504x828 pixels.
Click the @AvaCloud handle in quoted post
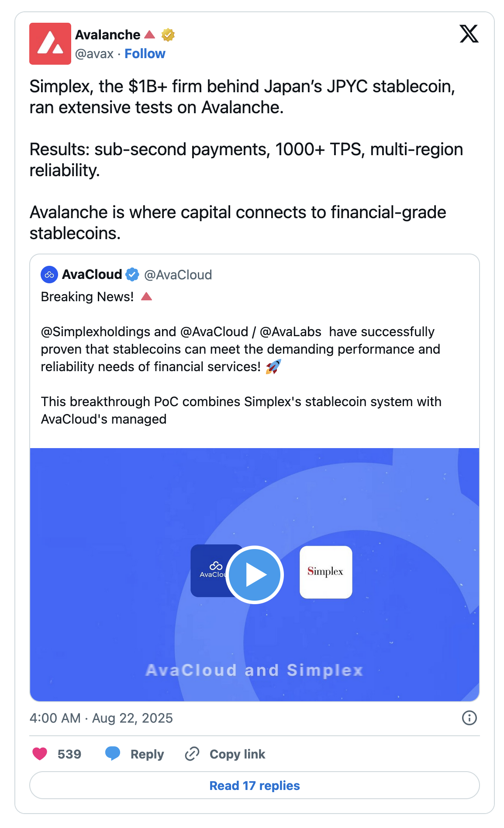(x=178, y=275)
